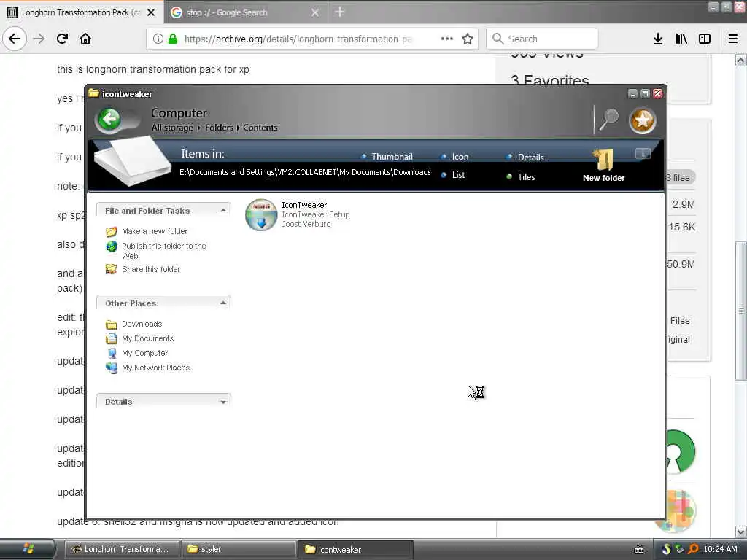Click the green back arrow in icontweaker window
This screenshot has width=747, height=560.
point(109,119)
